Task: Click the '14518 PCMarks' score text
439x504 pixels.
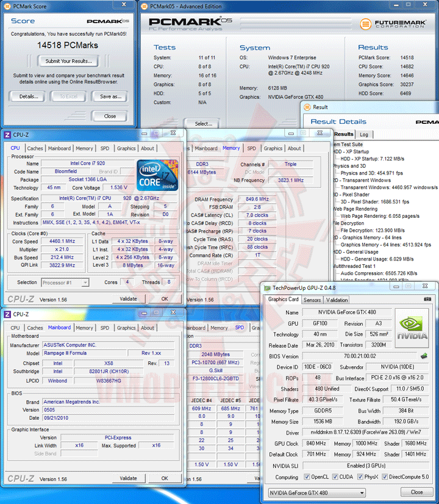Action: point(68,45)
